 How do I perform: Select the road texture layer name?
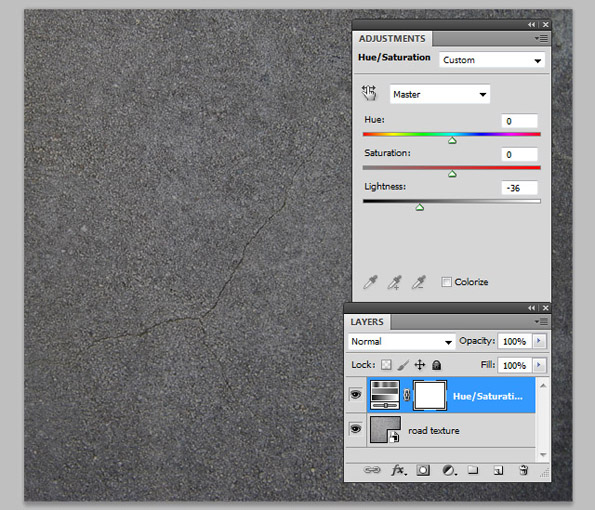(434, 431)
